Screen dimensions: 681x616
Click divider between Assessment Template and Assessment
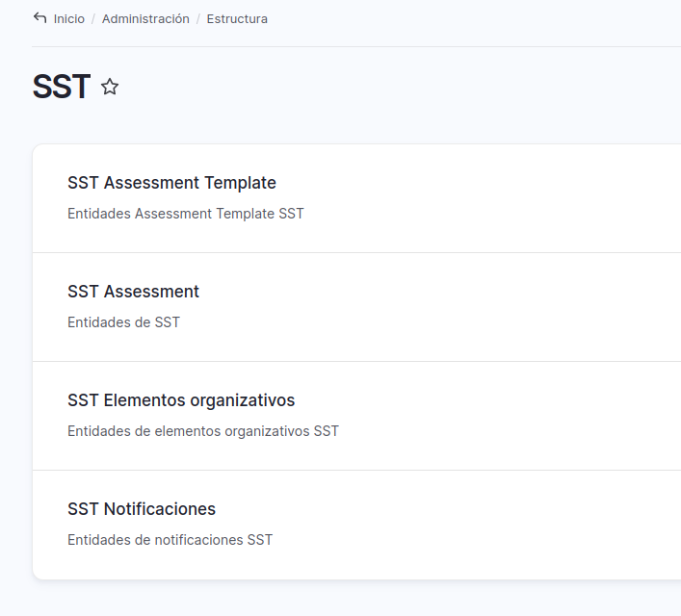(x=356, y=253)
